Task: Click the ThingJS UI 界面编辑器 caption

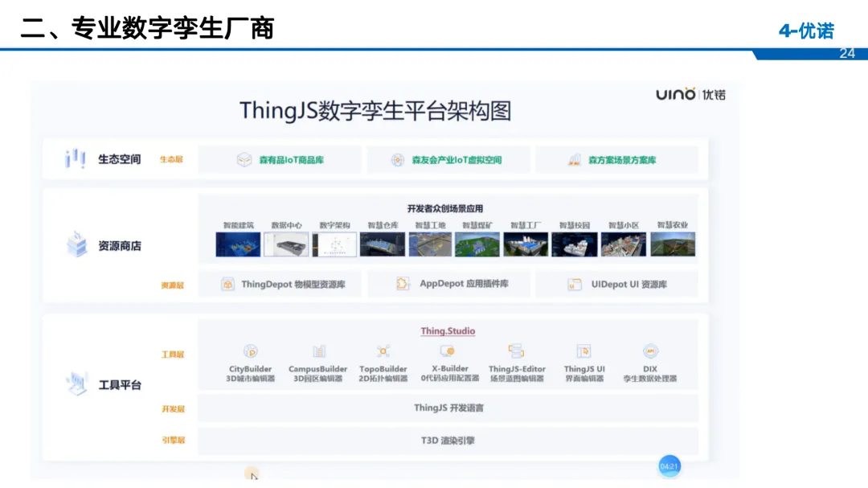Action: point(584,374)
